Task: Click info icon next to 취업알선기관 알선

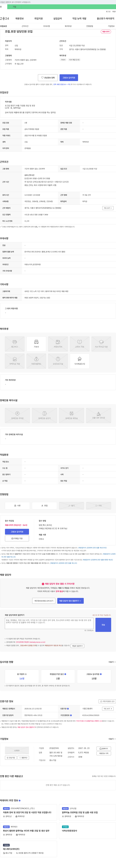Action: [x=65, y=674]
